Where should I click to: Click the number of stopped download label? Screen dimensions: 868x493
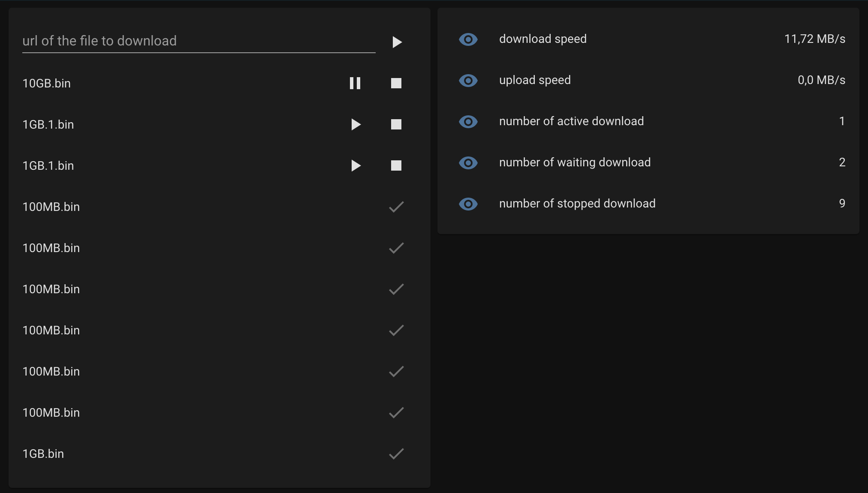click(x=577, y=204)
